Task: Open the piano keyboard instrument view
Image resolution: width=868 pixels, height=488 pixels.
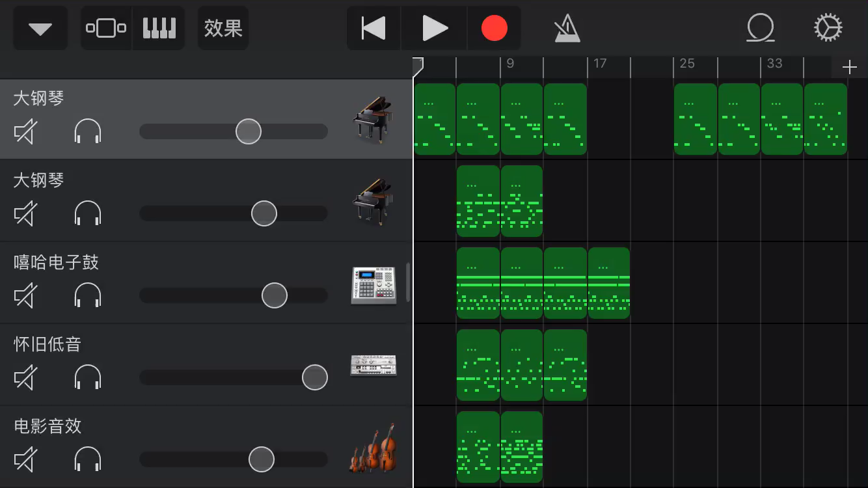Action: [159, 29]
